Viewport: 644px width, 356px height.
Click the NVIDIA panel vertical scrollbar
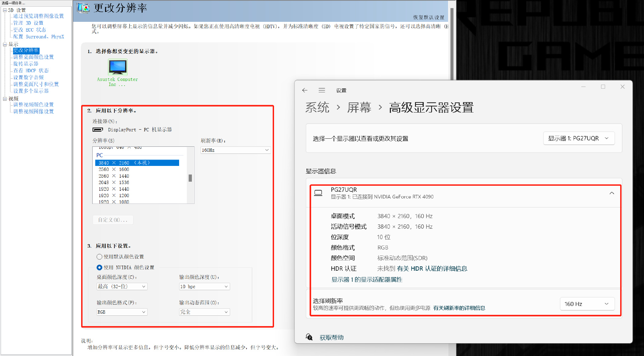pyautogui.click(x=452, y=44)
